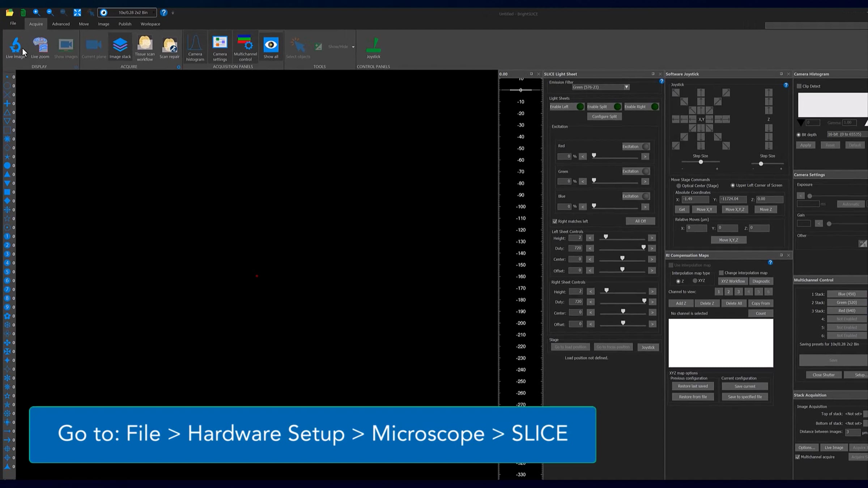Click Move X,Y,Z under Absolute Coordinates
This screenshot has height=488, width=868.
pos(735,210)
